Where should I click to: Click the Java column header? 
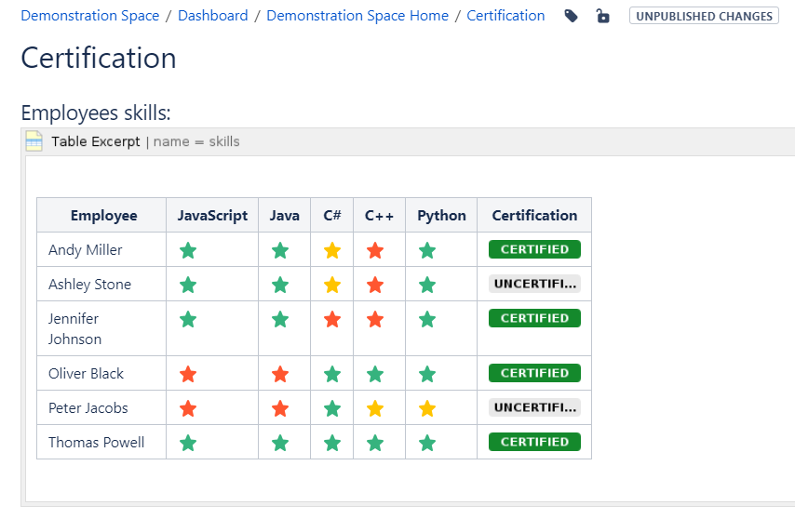(x=285, y=216)
